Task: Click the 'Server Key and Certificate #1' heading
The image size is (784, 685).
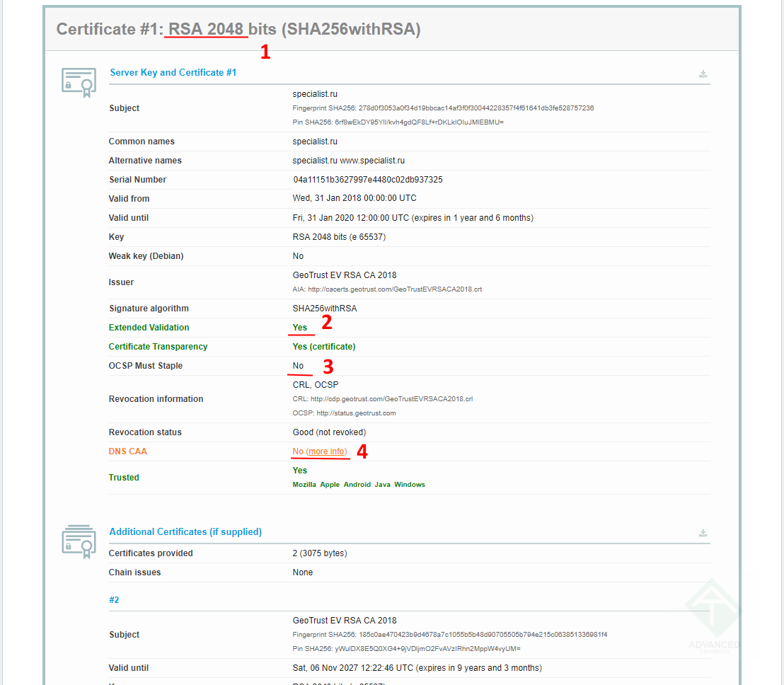Action: tap(173, 72)
